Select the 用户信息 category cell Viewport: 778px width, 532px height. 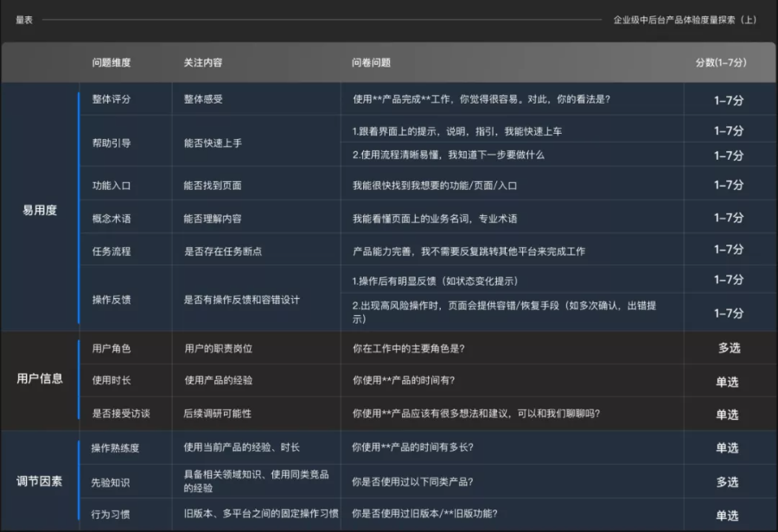click(x=40, y=378)
